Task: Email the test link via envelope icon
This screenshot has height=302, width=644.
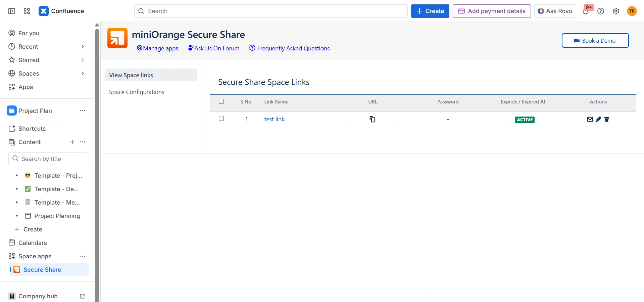Action: tap(590, 119)
